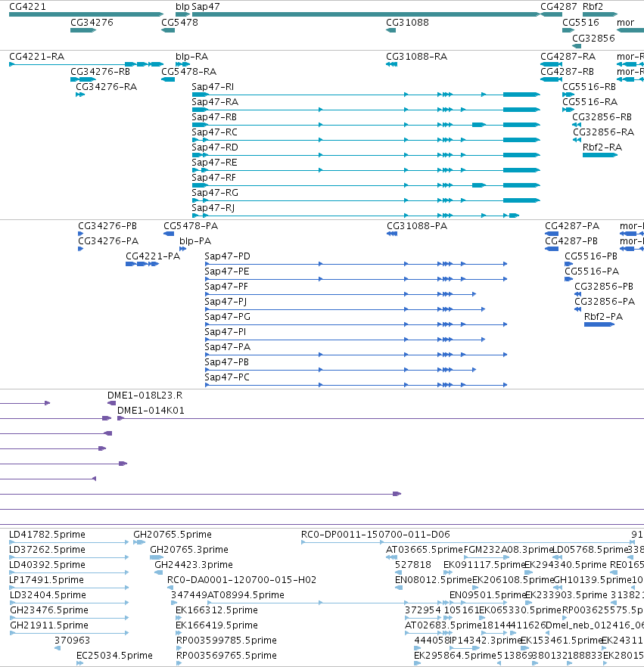This screenshot has height=667, width=644.
Task: Click the CG4221-PA protein
Action: point(142,264)
